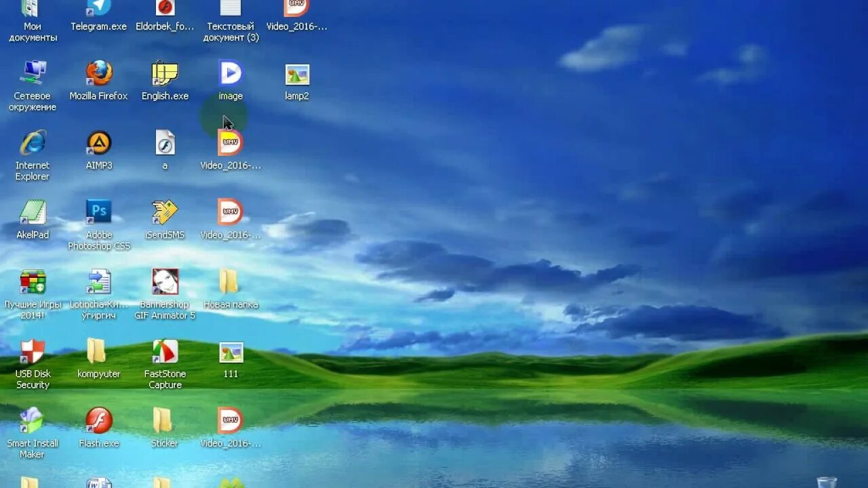The width and height of the screenshot is (868, 488).
Task: Open the iSendSMS shortcut
Action: (165, 220)
